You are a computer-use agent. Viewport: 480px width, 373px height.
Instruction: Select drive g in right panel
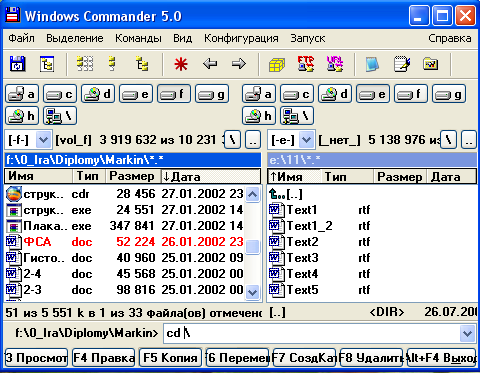click(449, 94)
